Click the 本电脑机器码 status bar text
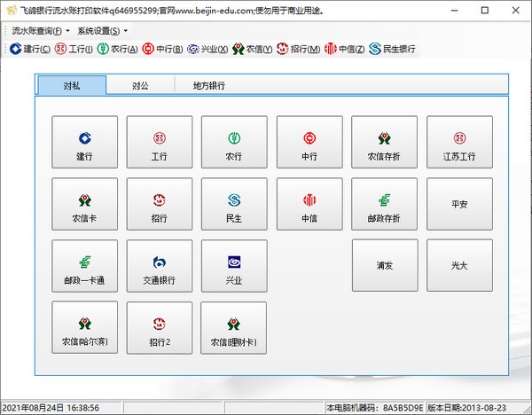 (x=374, y=408)
